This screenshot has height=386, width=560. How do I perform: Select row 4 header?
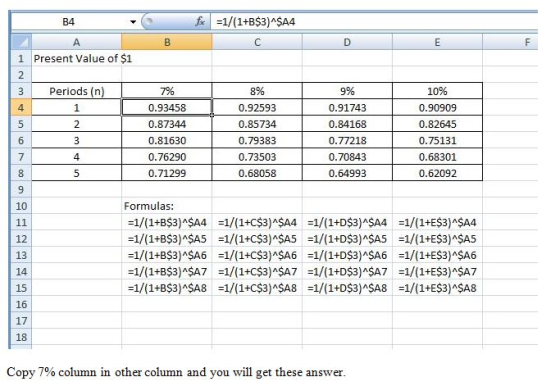21,107
